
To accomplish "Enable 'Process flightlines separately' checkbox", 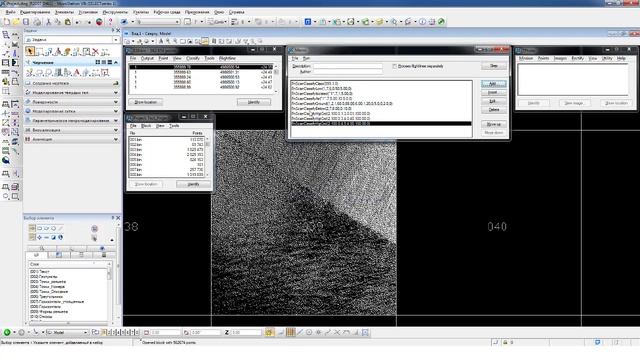I will click(394, 66).
